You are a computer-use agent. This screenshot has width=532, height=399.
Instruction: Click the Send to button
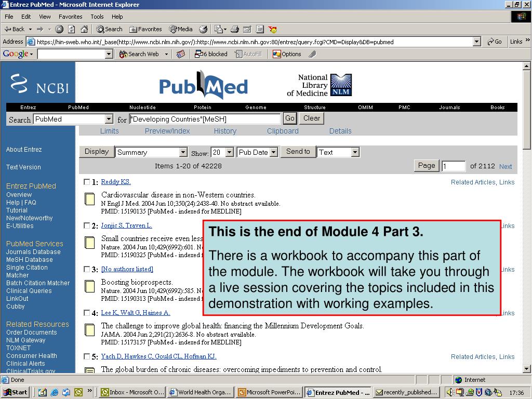[x=298, y=152]
